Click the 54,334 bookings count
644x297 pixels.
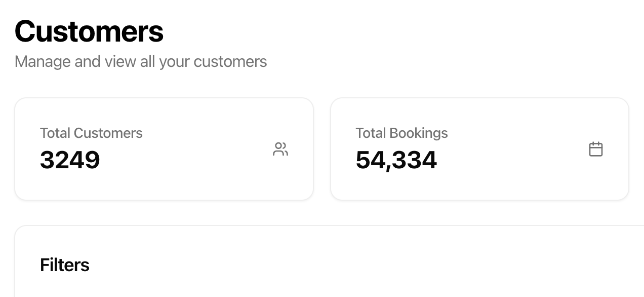(x=396, y=160)
